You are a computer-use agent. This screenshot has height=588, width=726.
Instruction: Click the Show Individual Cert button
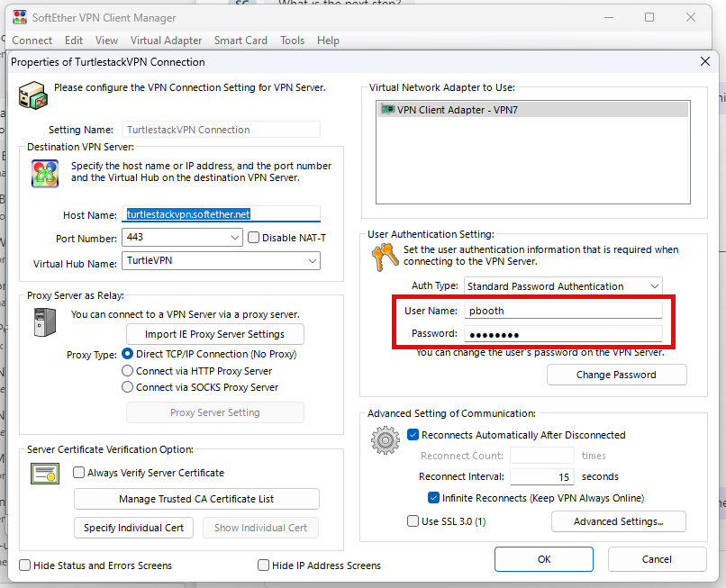pos(260,528)
